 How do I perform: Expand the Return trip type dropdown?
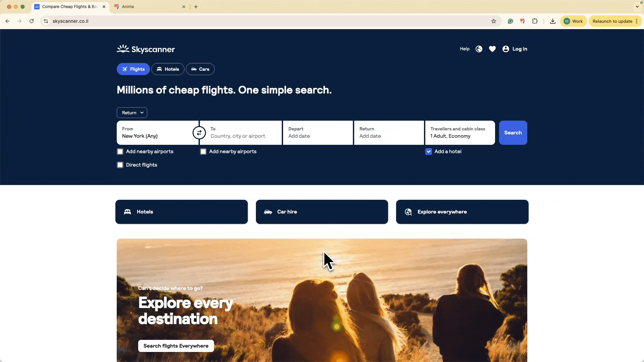point(132,113)
